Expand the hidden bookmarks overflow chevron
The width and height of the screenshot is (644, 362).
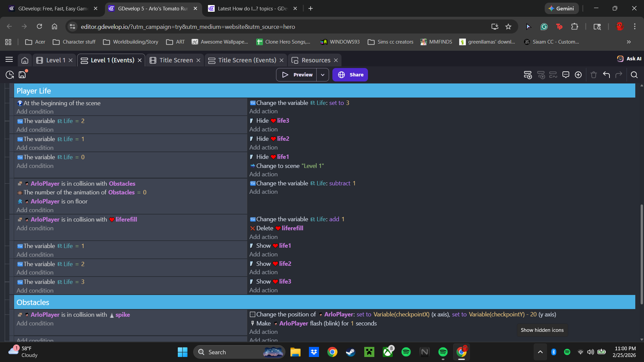click(x=629, y=42)
